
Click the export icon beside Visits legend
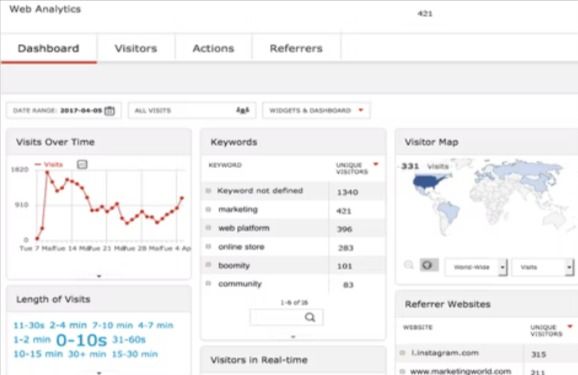pos(82,164)
